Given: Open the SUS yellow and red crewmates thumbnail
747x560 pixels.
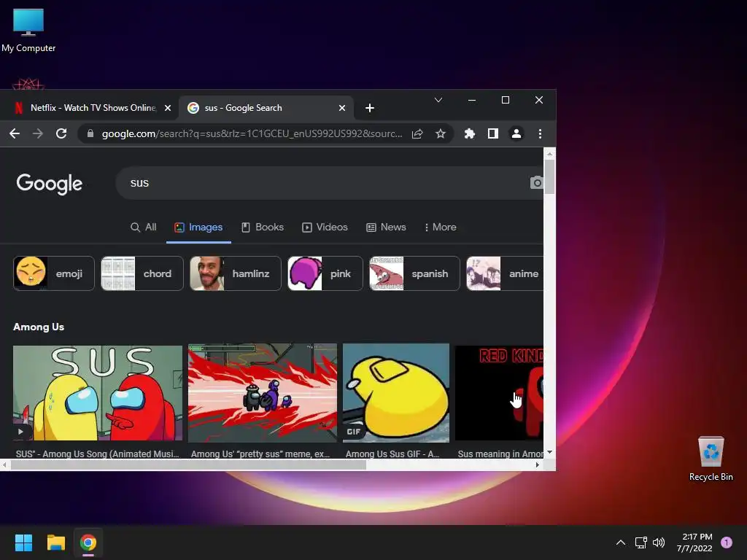Looking at the screenshot, I should (x=98, y=393).
